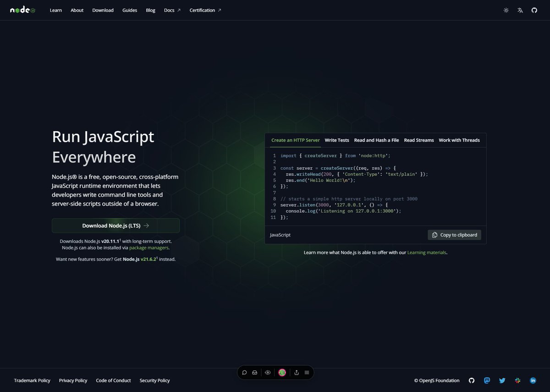The width and height of the screenshot is (550, 392).
Task: Open the external Certification link
Action: pyautogui.click(x=205, y=10)
